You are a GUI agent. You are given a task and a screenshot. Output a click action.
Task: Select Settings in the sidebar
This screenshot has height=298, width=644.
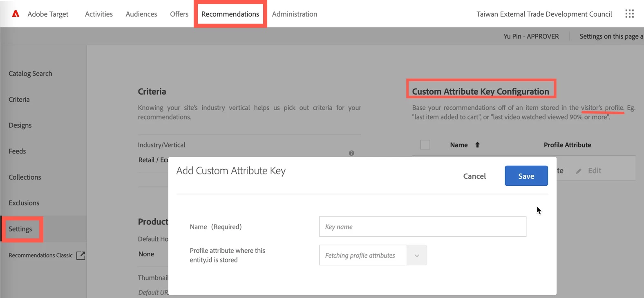pos(20,229)
